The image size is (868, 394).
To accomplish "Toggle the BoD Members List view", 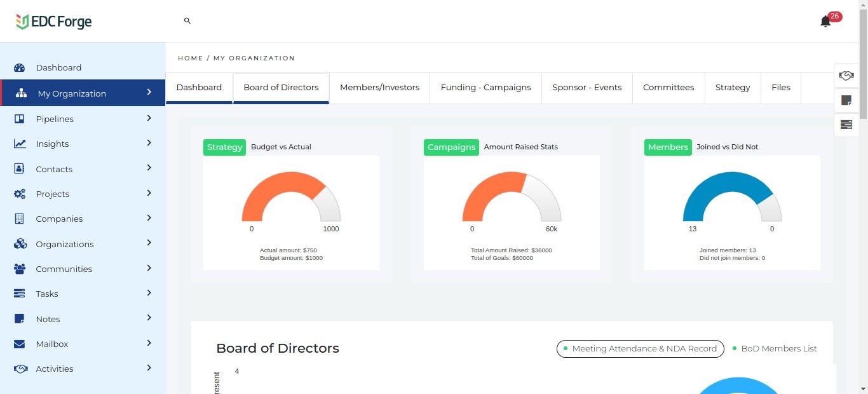I will pos(775,349).
